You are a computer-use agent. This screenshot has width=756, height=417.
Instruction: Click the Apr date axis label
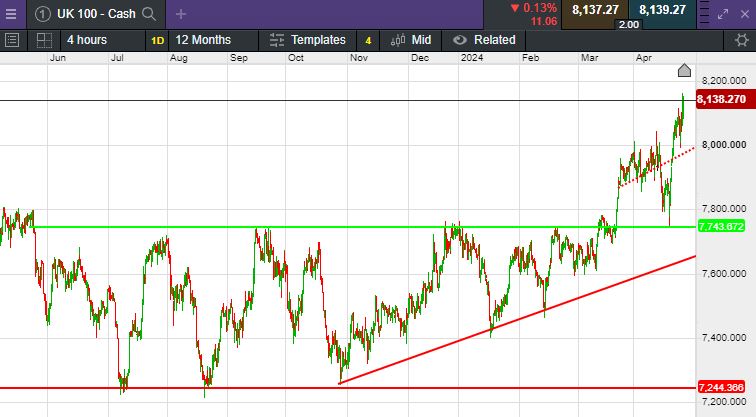pos(644,58)
